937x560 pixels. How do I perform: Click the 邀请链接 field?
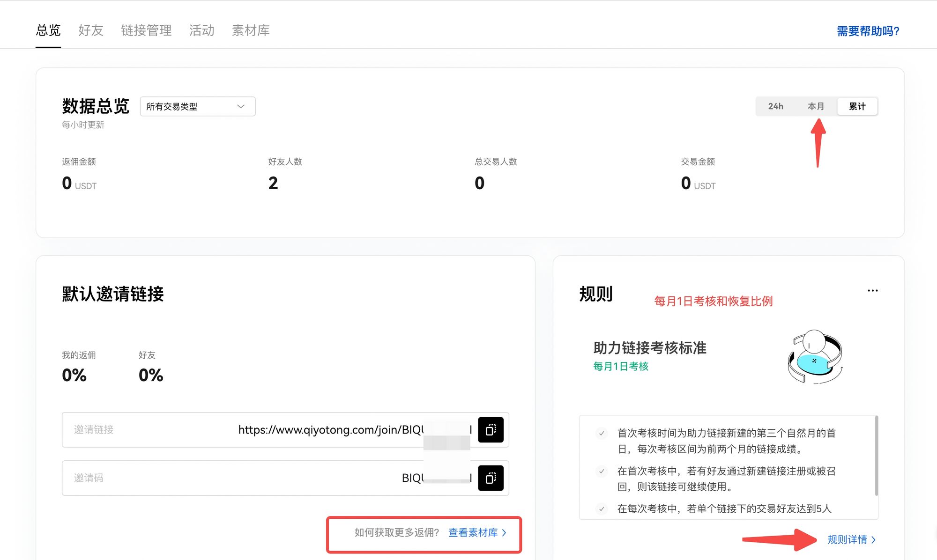(285, 430)
